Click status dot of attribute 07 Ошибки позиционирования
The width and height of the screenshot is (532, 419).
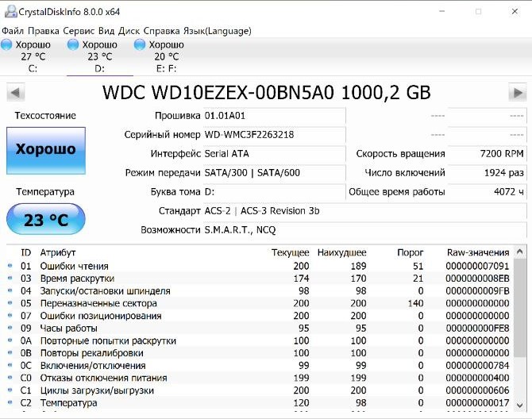pyautogui.click(x=10, y=316)
